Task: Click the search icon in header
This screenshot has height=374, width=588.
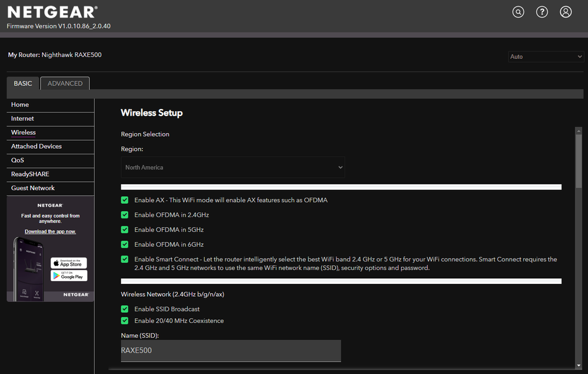Action: [x=518, y=12]
